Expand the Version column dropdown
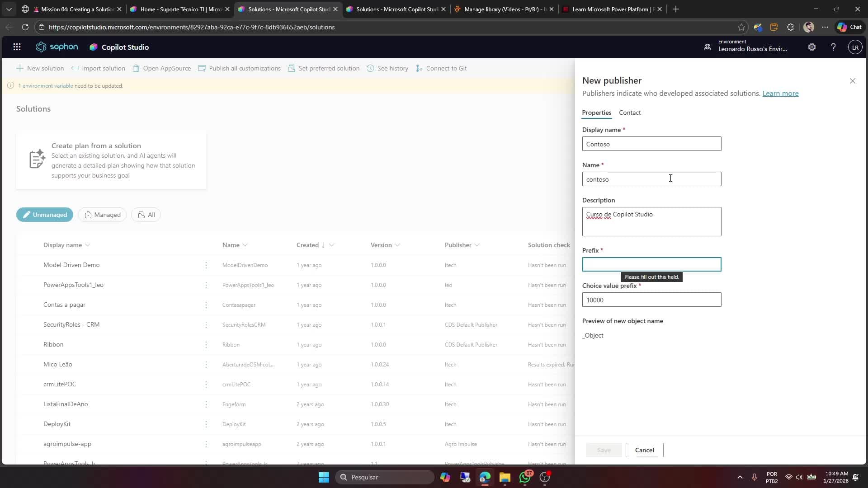Viewport: 868px width, 488px height. 397,245
